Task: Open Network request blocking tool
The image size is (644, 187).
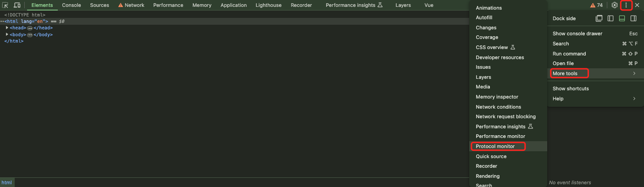Action: tap(508, 116)
